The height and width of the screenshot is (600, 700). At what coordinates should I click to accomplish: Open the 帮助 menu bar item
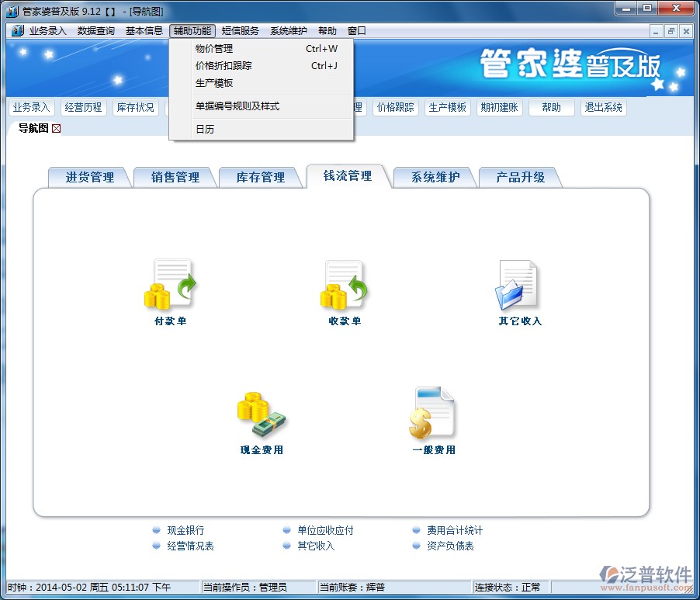[x=327, y=31]
